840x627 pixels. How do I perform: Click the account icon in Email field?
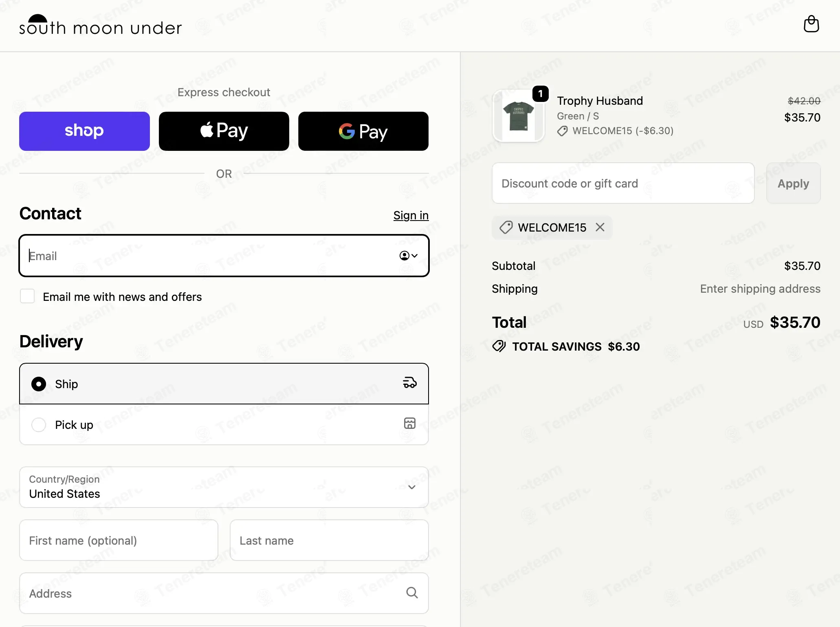408,256
